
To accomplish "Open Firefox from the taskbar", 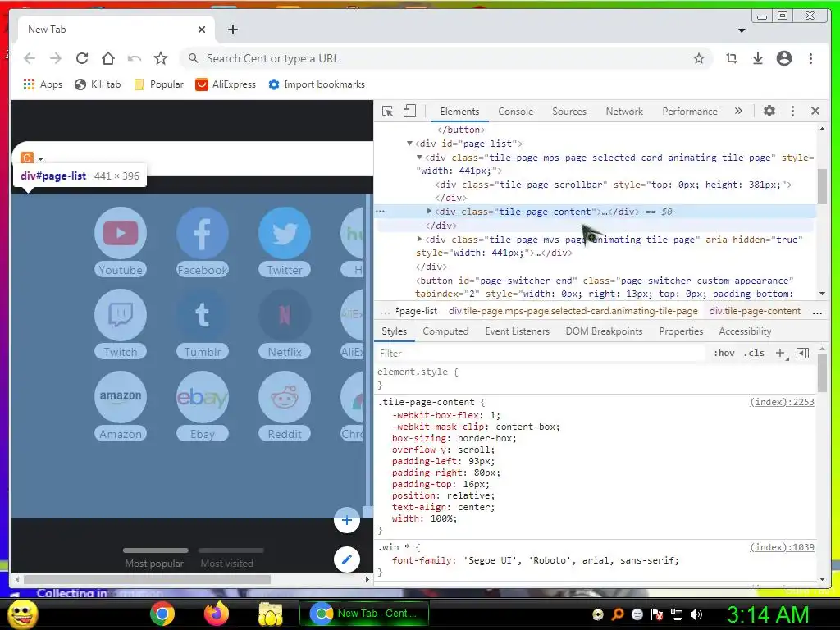I will point(217,614).
